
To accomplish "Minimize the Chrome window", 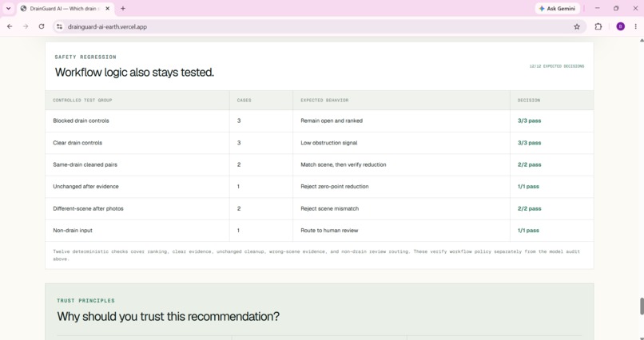I will (x=597, y=9).
